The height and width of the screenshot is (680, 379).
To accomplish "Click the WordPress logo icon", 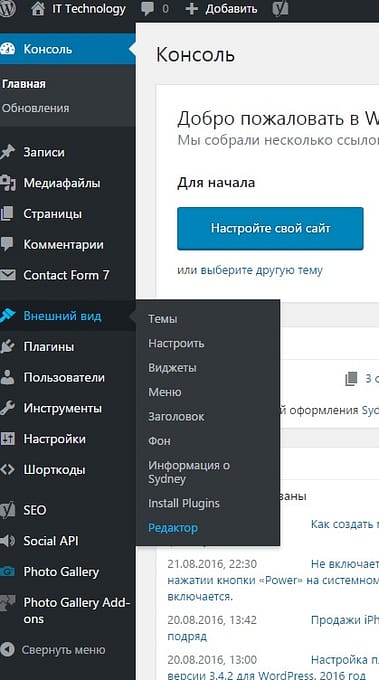I will (7, 9).
